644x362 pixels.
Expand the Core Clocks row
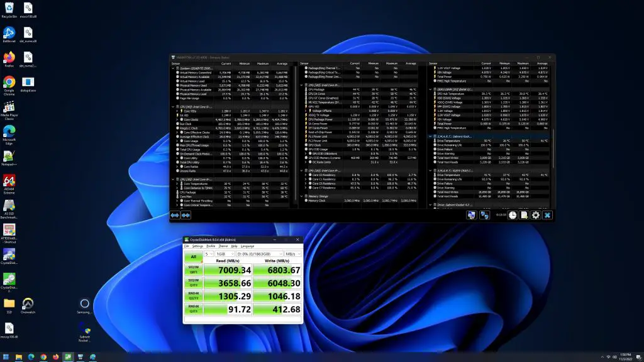177,119
